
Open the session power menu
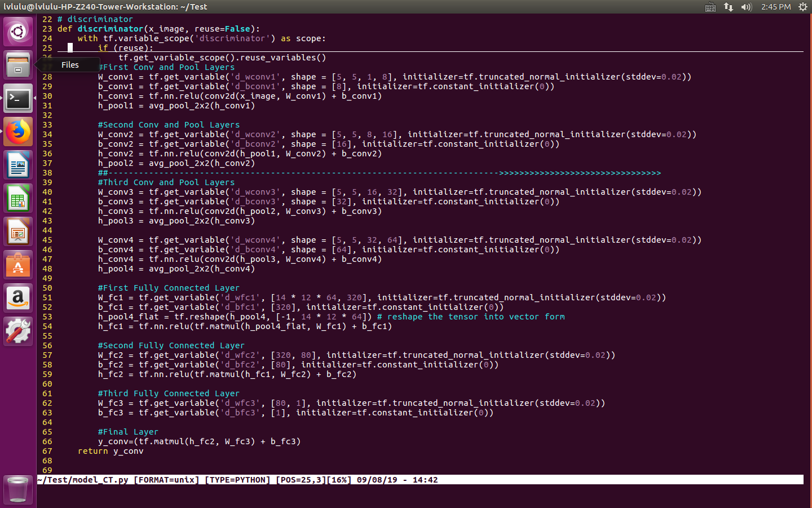[x=803, y=7]
